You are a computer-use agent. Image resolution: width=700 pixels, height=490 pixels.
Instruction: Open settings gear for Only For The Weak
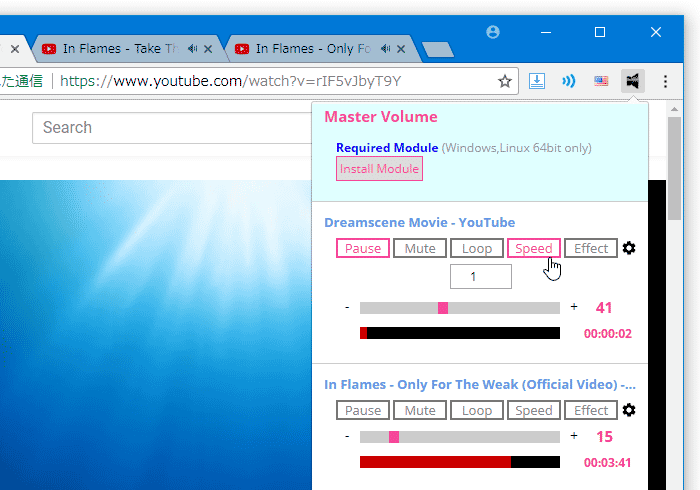[629, 410]
